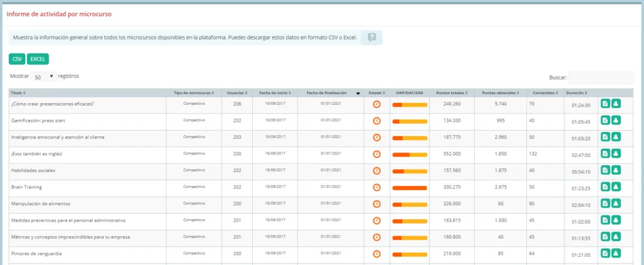Open users icon for Manipulación de alimentos
This screenshot has width=644, height=265.
pyautogui.click(x=616, y=203)
